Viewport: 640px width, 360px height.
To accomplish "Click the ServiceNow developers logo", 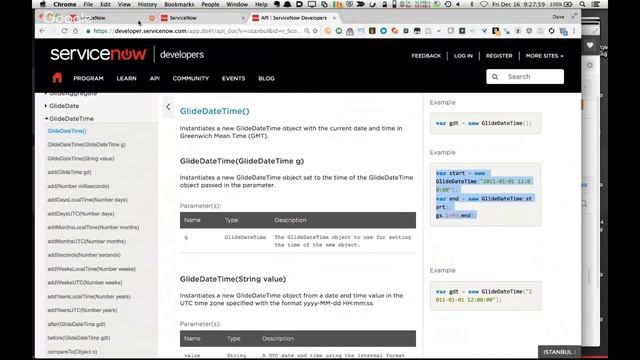I will [127, 54].
